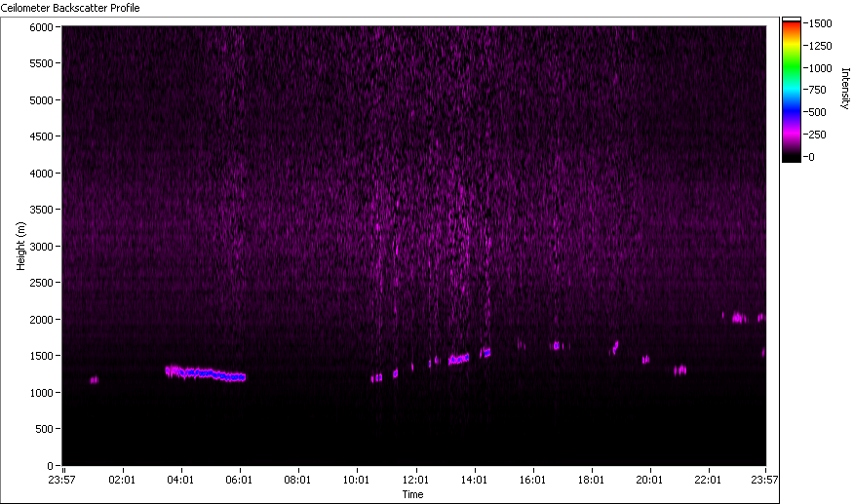Image resolution: width=854 pixels, height=504 pixels.
Task: Select the 2500 height axis label
Action: click(41, 283)
